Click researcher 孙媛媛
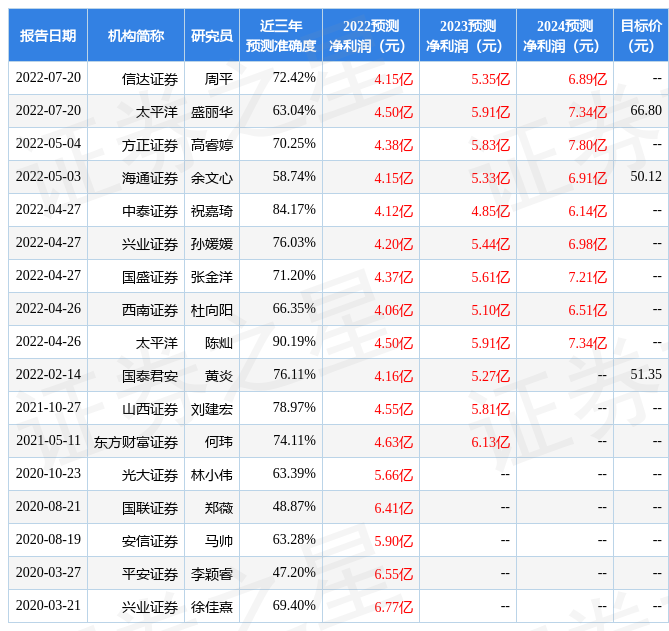Viewport: 669px width, 631px height. coord(212,244)
